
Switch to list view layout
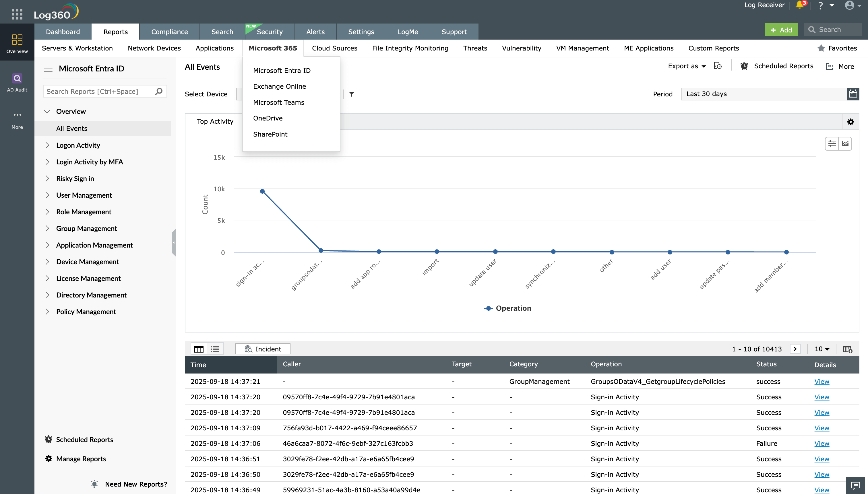(215, 349)
